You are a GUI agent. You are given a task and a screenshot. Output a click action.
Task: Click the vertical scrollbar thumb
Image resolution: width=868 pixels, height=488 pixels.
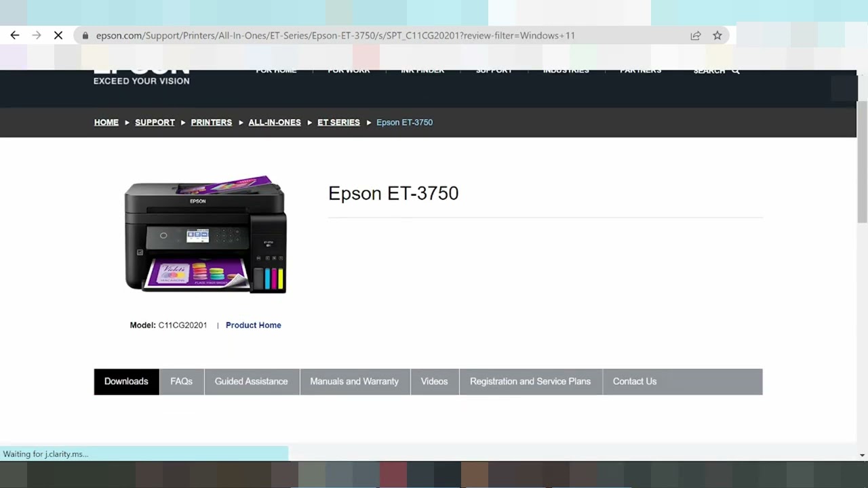click(862, 161)
